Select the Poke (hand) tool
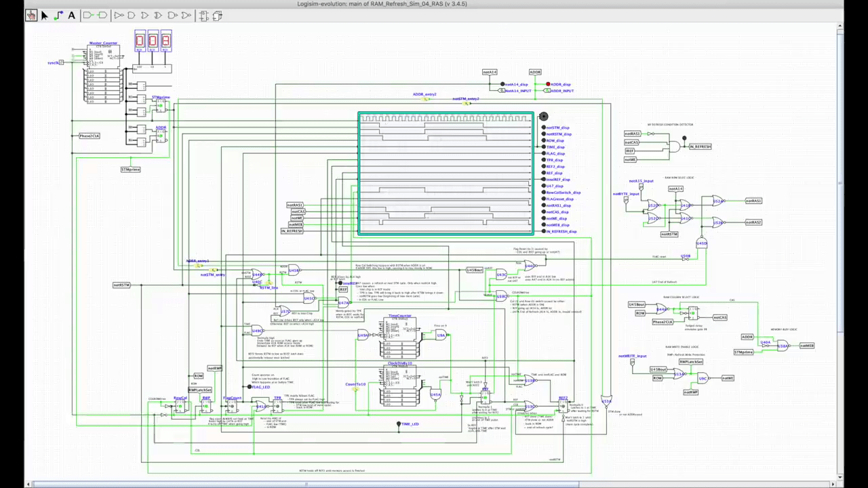This screenshot has width=868, height=488. (x=31, y=15)
